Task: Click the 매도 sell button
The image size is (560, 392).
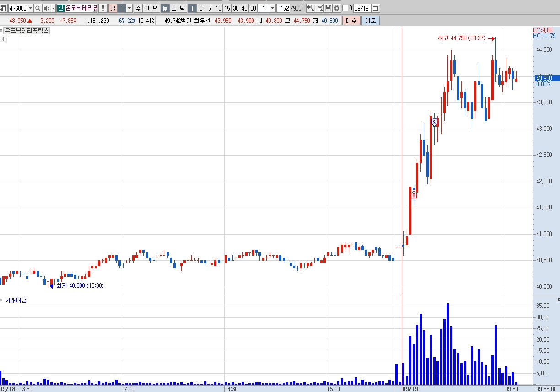Action: (x=370, y=21)
